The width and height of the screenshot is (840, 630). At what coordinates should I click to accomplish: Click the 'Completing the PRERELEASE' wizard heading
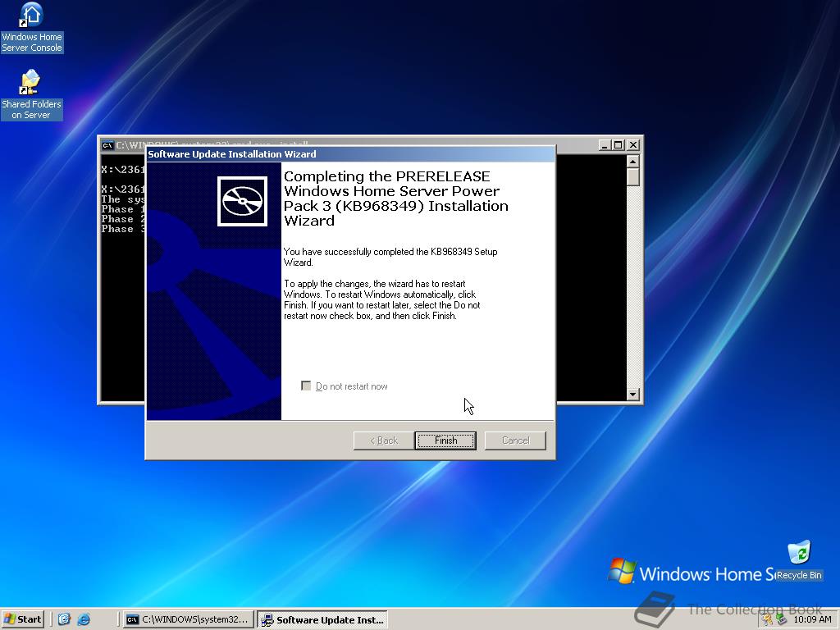click(396, 199)
